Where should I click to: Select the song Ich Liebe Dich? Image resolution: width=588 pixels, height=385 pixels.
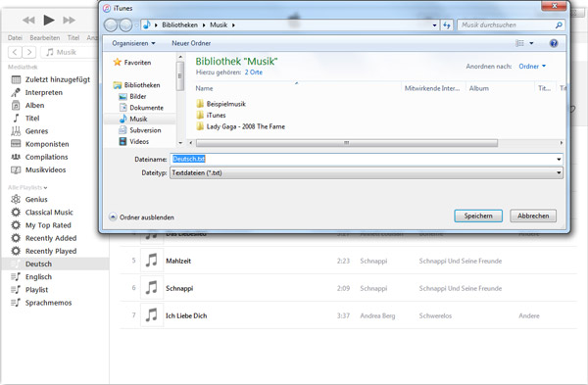click(x=186, y=315)
